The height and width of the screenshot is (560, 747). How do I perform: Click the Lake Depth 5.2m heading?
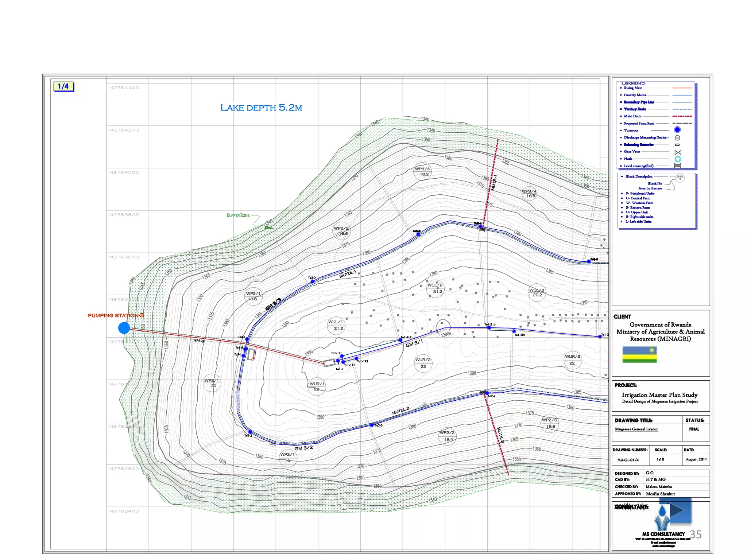pyautogui.click(x=261, y=108)
